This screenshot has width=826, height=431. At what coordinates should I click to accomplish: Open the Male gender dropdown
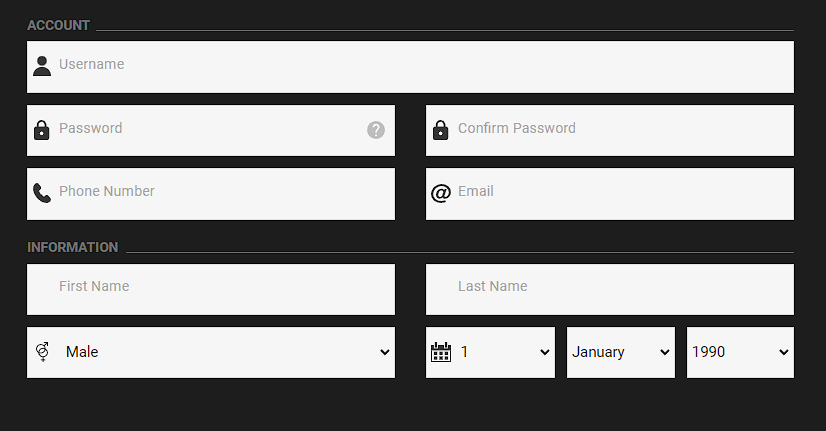[x=225, y=352]
